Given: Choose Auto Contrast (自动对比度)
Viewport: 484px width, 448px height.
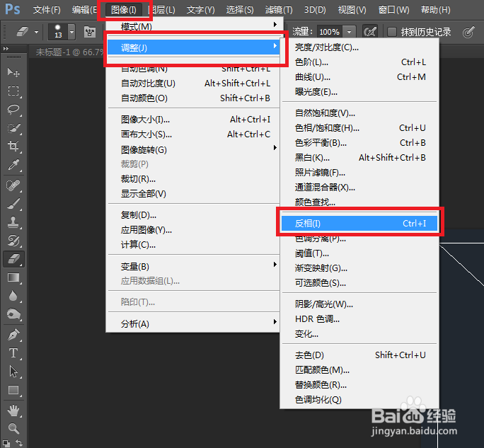Looking at the screenshot, I should 194,83.
